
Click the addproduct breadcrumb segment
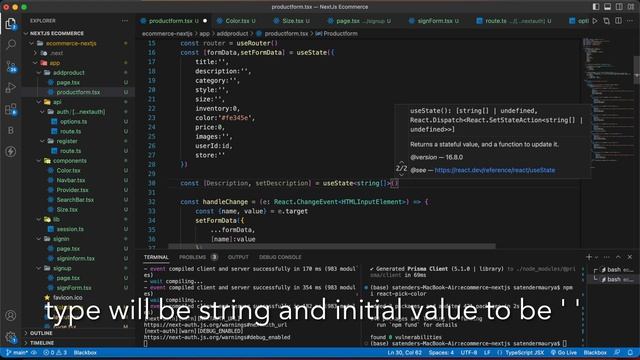coord(232,33)
